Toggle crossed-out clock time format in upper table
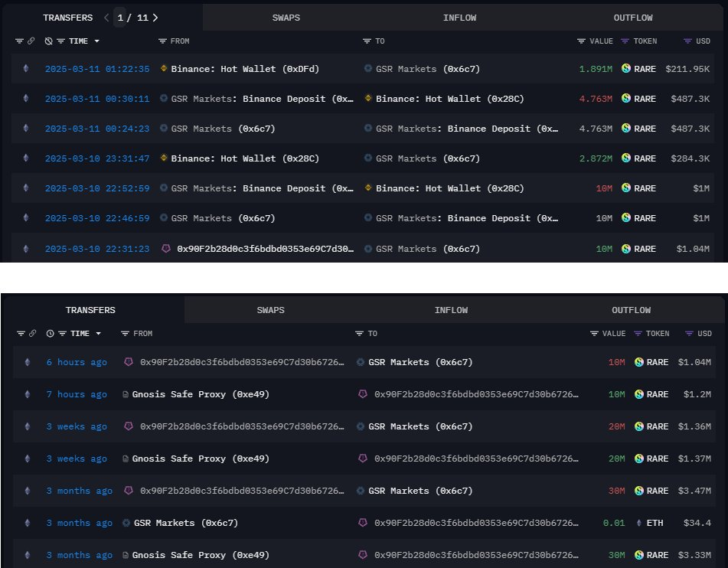The image size is (728, 568). [x=49, y=41]
